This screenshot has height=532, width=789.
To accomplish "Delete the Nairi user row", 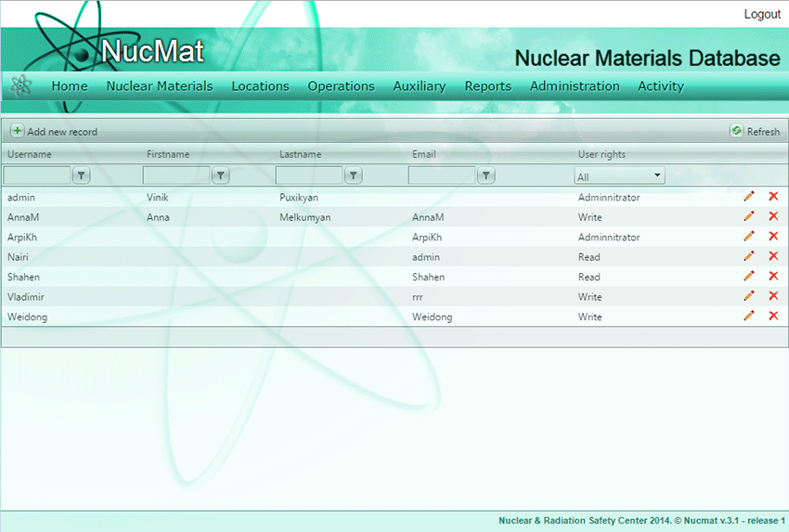I will 773,256.
